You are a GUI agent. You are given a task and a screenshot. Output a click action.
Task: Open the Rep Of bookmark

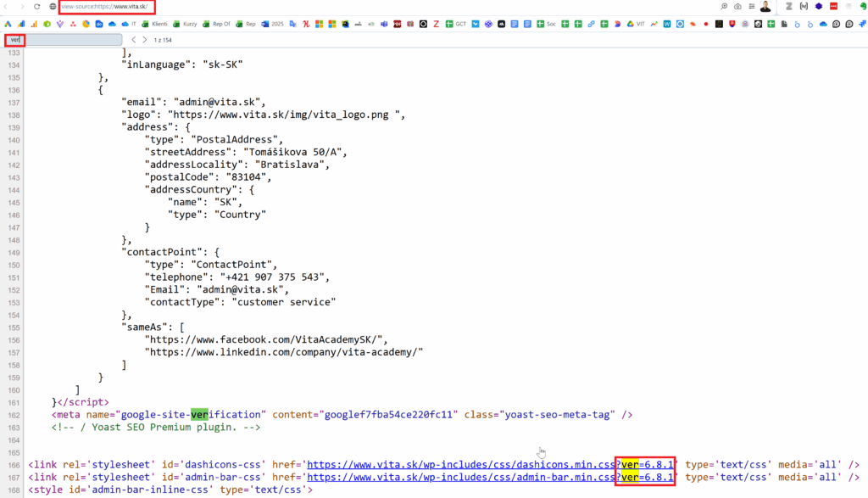(x=215, y=25)
